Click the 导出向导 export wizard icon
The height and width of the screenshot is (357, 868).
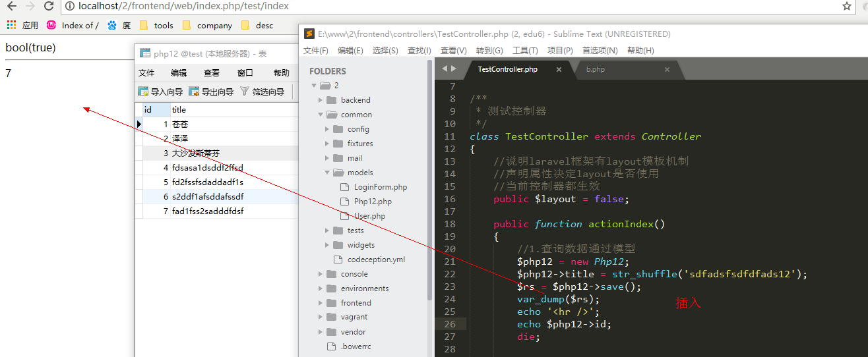point(194,92)
